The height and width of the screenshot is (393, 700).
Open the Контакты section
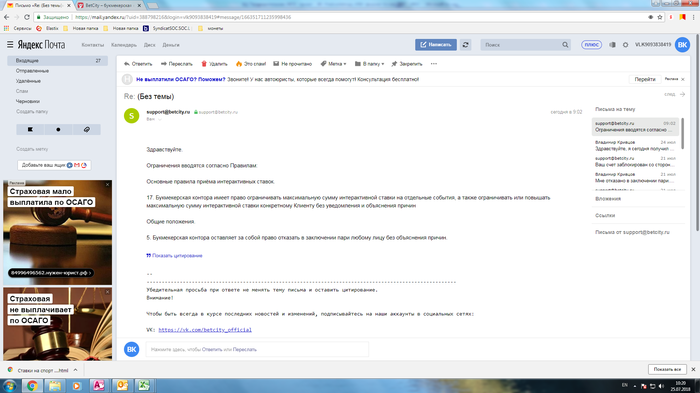pyautogui.click(x=92, y=45)
